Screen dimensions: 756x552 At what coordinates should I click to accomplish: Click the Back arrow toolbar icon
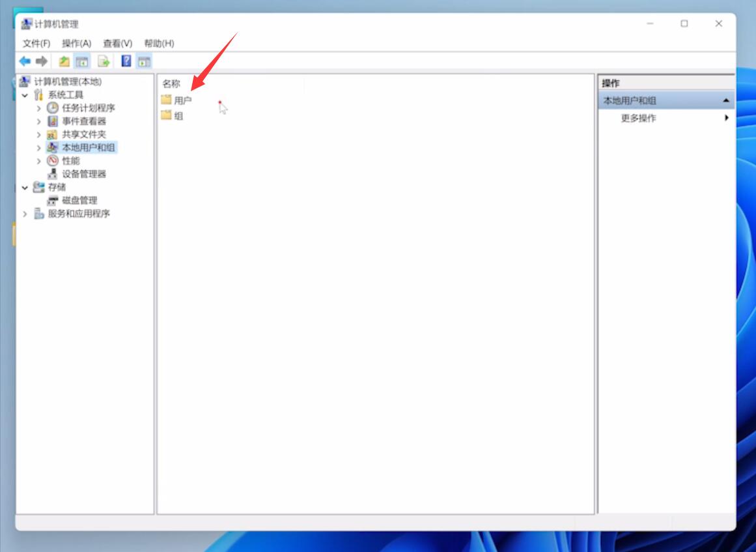click(x=25, y=61)
